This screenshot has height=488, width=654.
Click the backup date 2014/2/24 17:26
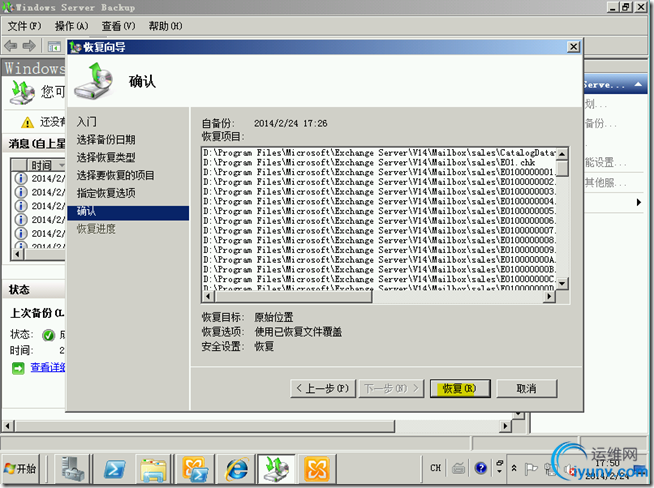pos(291,123)
